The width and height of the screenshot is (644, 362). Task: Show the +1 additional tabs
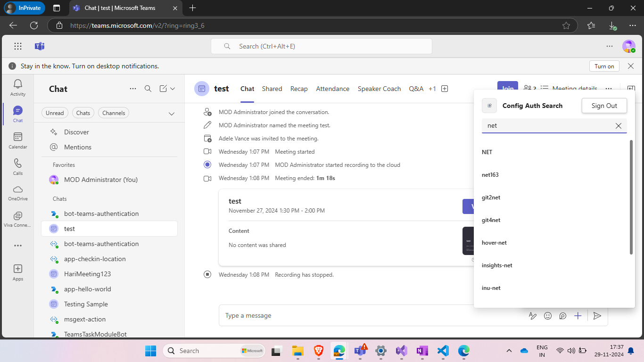click(x=432, y=89)
